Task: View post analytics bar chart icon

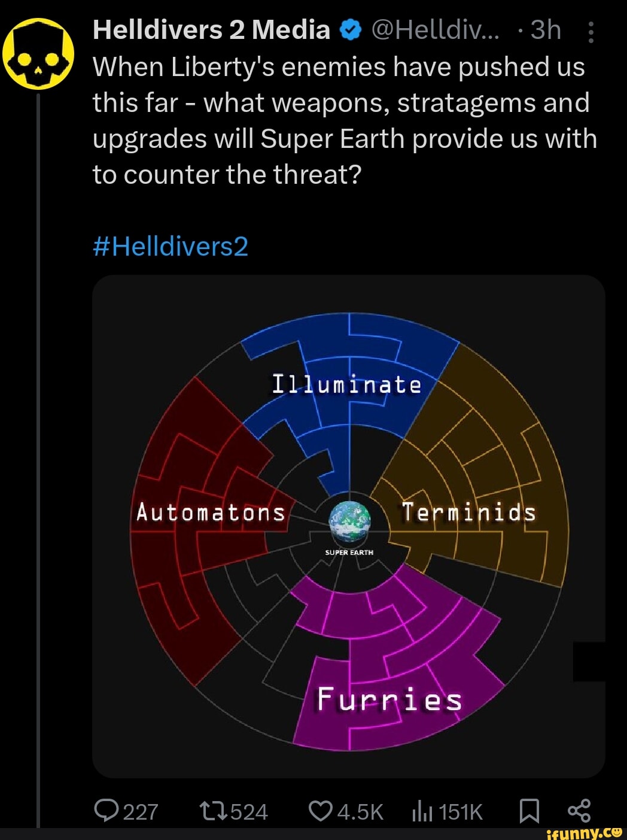Action: [x=422, y=811]
